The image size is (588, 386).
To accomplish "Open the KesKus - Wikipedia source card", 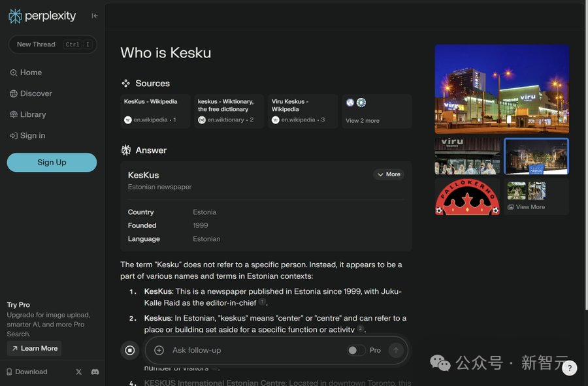I will tap(155, 110).
